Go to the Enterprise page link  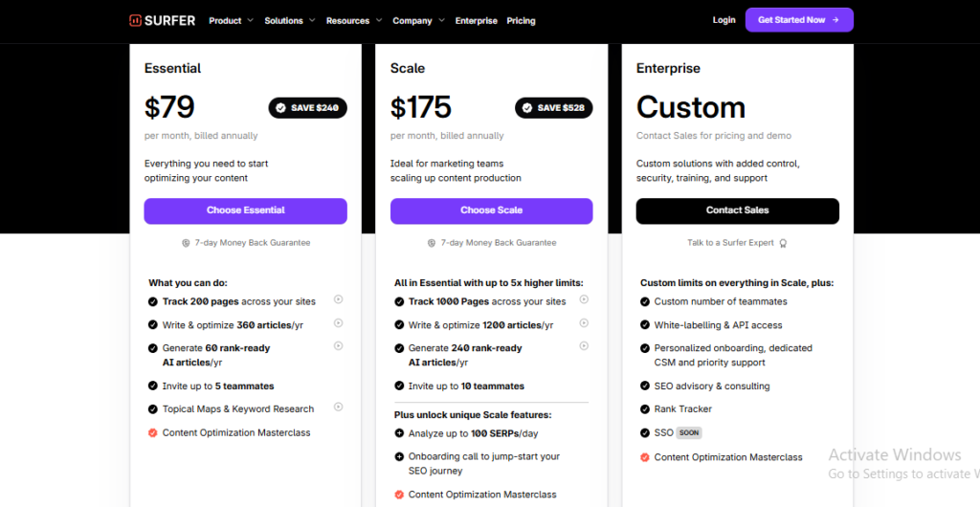[477, 21]
